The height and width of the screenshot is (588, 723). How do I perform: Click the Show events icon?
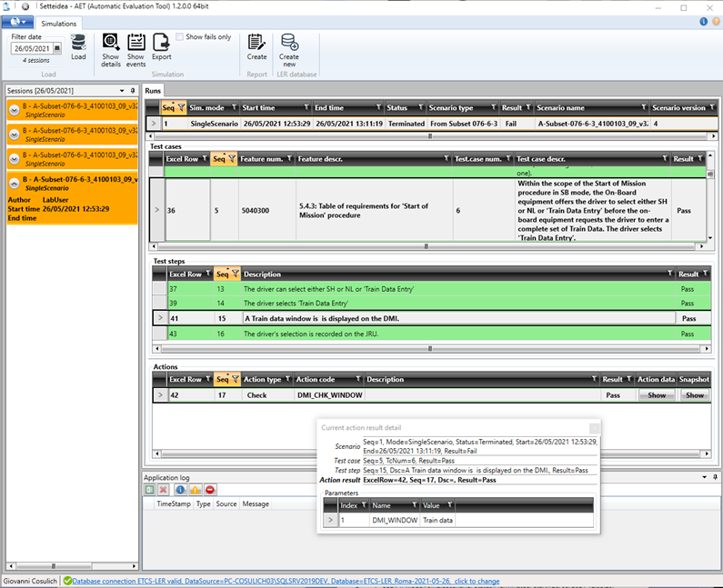[136, 43]
